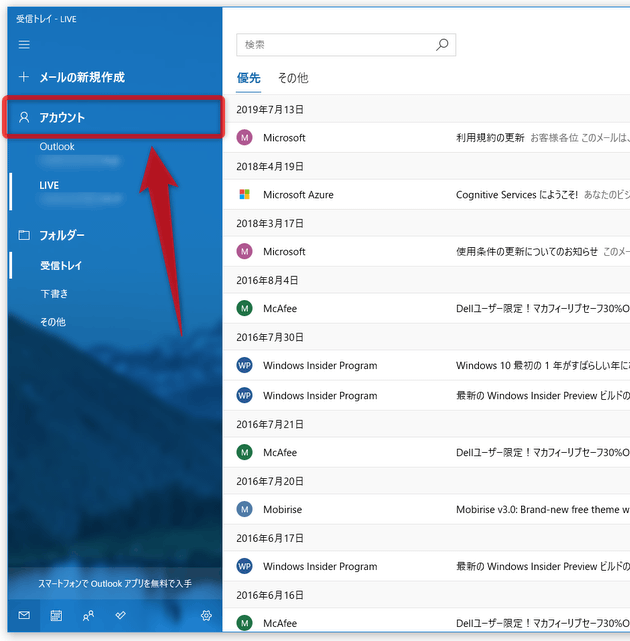This screenshot has width=630, height=641.
Task: Open the フォルダー list
Action: click(x=115, y=235)
